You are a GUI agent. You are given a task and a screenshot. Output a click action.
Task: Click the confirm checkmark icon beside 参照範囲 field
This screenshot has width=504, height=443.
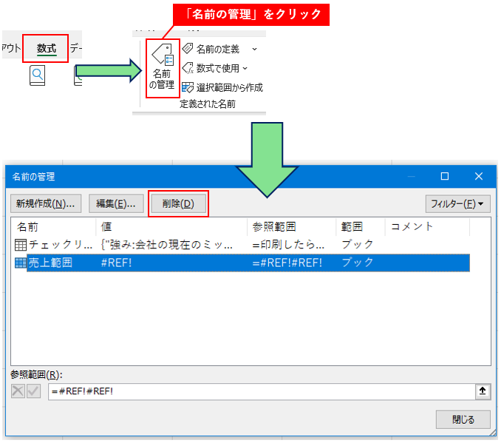pos(34,392)
